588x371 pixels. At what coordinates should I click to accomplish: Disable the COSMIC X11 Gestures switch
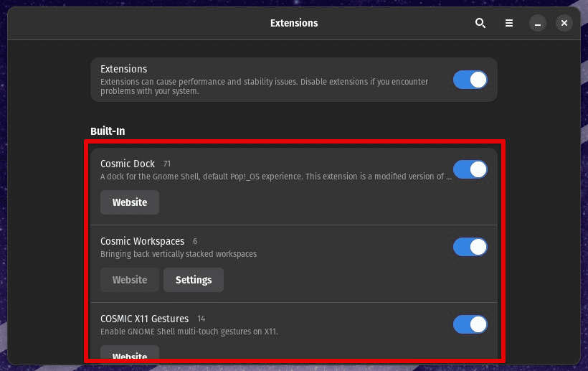470,324
